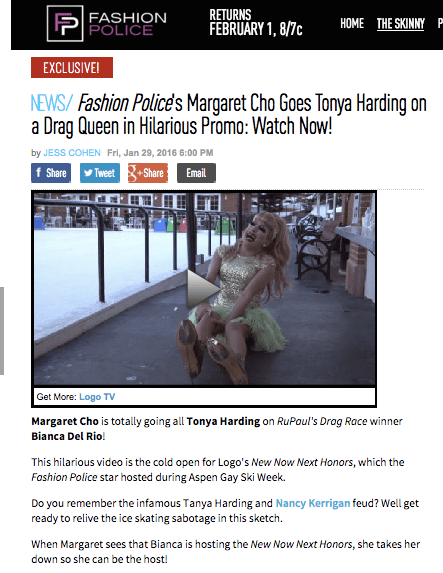Play the Margaret Cho promo video
The width and height of the screenshot is (443, 573).
coord(203,289)
